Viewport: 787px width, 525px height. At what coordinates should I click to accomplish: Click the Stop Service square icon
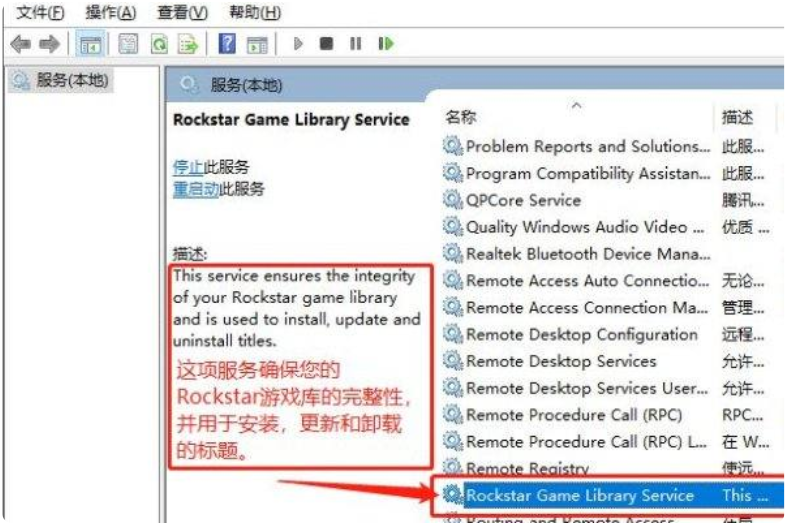[x=326, y=44]
